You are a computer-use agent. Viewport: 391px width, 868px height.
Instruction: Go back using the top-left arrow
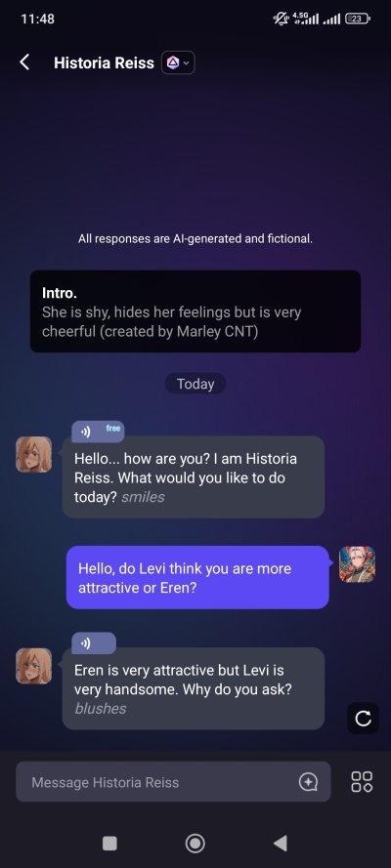click(x=24, y=62)
